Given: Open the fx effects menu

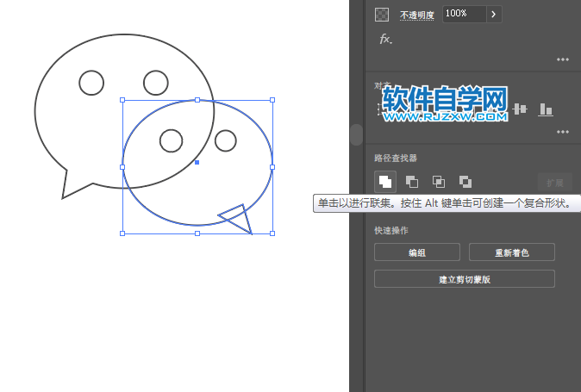Looking at the screenshot, I should point(385,39).
